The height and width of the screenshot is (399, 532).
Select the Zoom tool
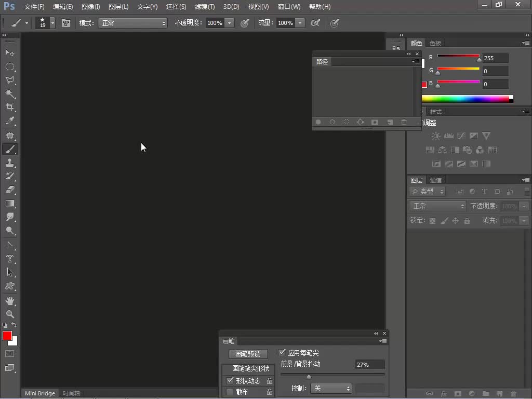pyautogui.click(x=10, y=314)
